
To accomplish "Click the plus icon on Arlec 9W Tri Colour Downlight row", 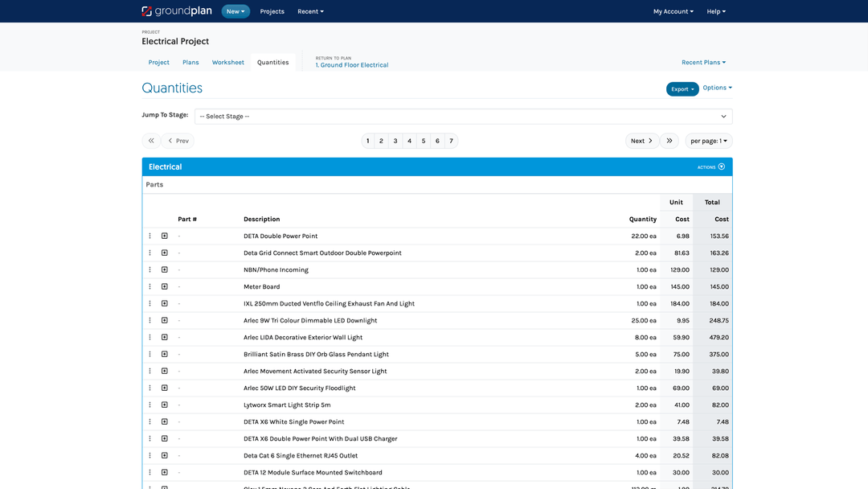I will coord(165,320).
